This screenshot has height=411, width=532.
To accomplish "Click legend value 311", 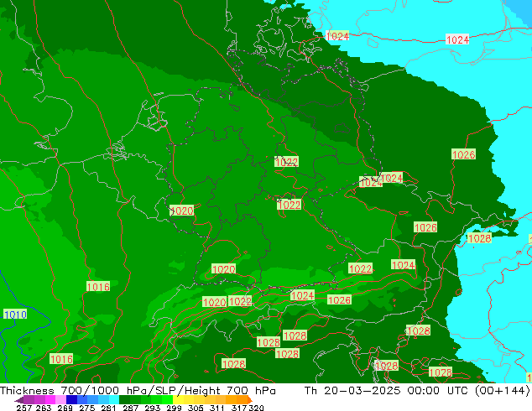I will tap(216, 408).
